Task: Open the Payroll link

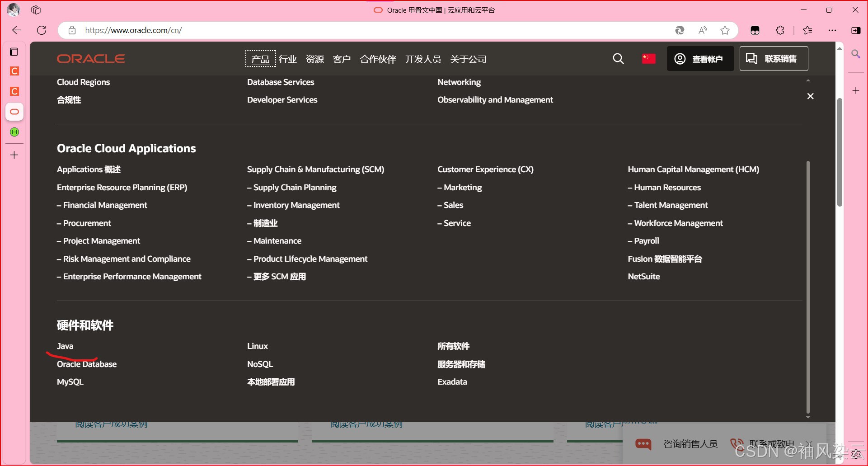Action: coord(643,241)
